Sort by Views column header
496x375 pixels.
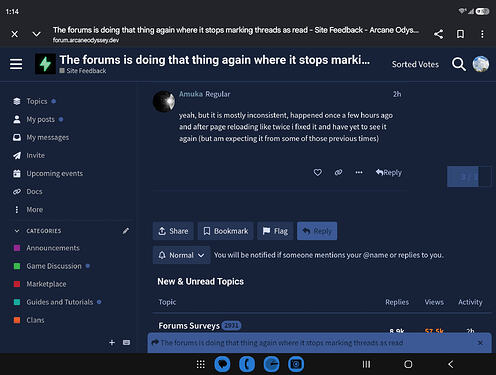(434, 302)
